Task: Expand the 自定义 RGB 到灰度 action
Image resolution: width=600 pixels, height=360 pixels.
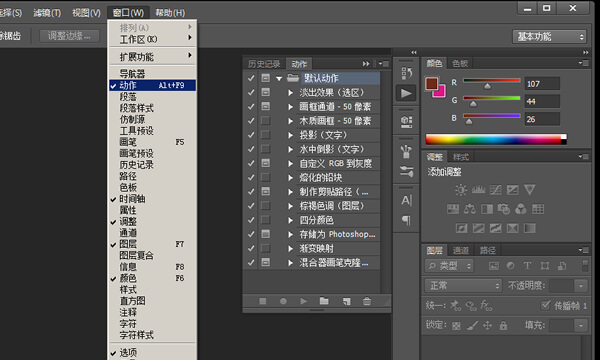Action: (290, 163)
